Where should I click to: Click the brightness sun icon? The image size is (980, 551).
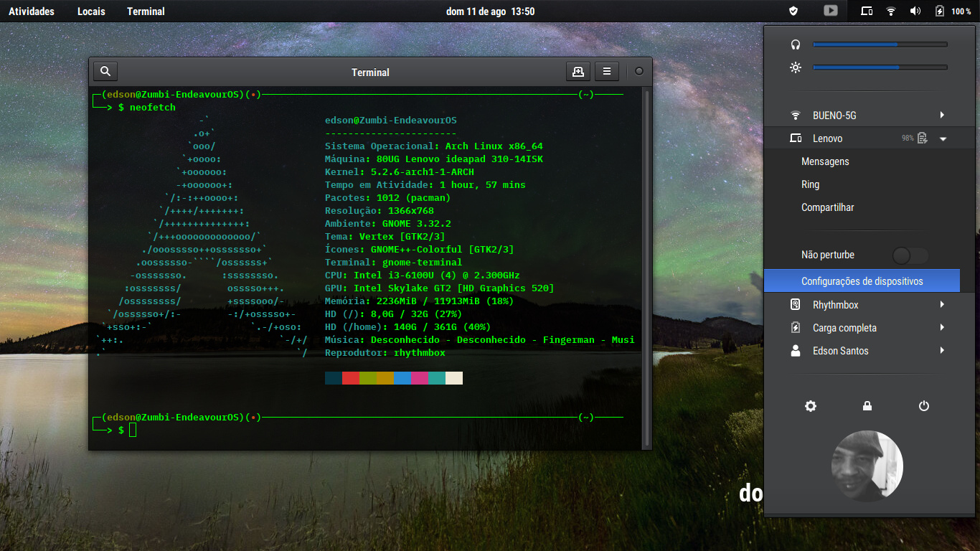(x=796, y=67)
